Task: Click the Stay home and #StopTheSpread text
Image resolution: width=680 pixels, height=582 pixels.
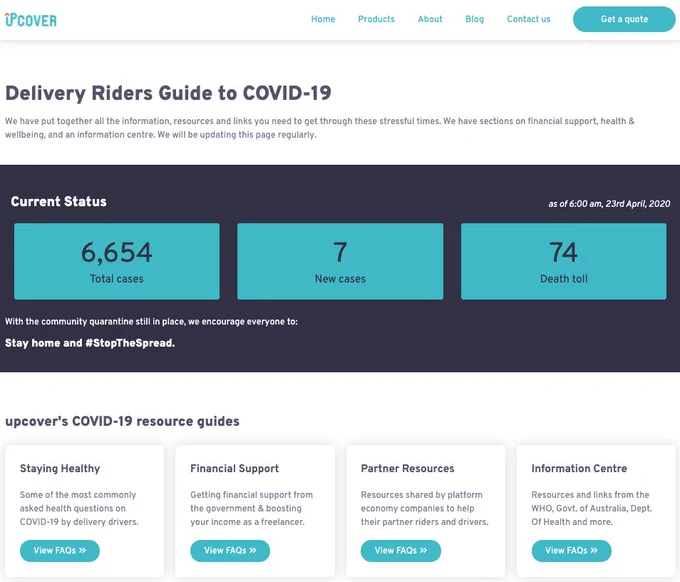Action: click(x=90, y=343)
